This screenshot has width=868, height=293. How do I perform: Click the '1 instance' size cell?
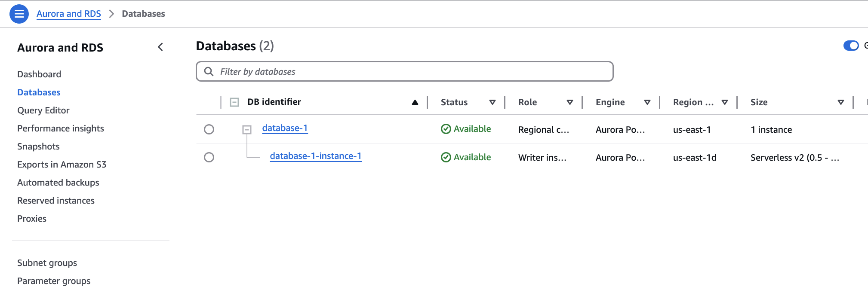click(x=771, y=130)
